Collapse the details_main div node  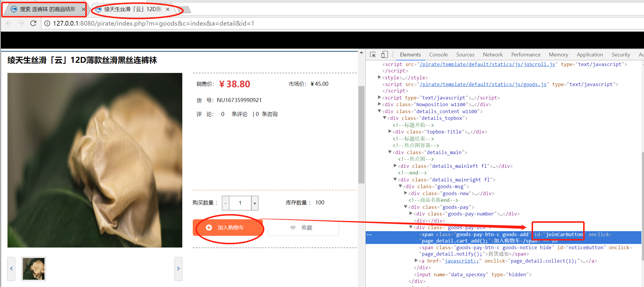390,152
